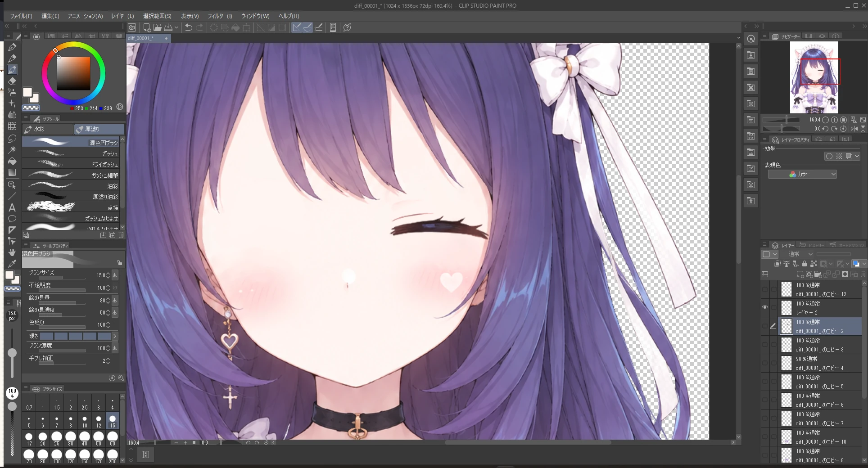Select the transparent color swatch
The width and height of the screenshot is (868, 468).
[x=31, y=108]
